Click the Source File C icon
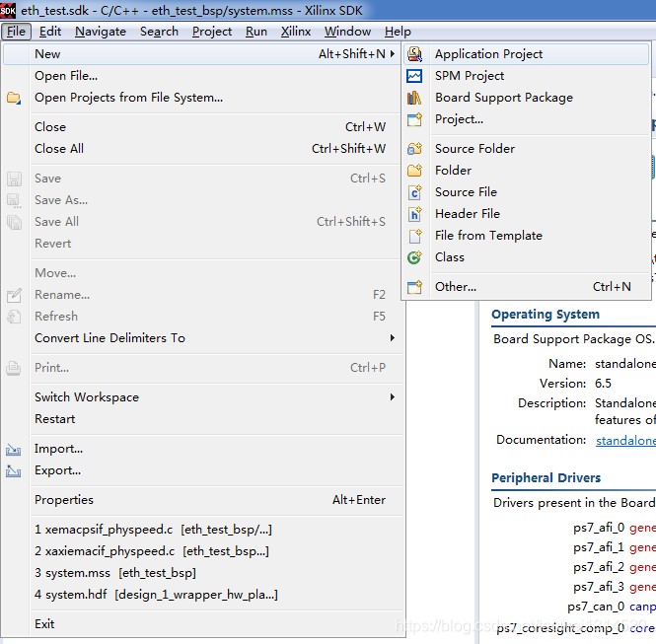Image resolution: width=656 pixels, height=644 pixels. tap(414, 192)
